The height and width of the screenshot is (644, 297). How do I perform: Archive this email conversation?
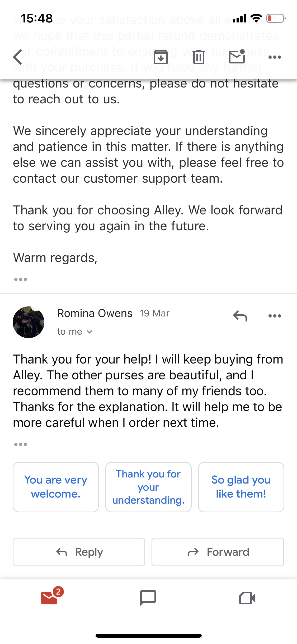coord(161,57)
